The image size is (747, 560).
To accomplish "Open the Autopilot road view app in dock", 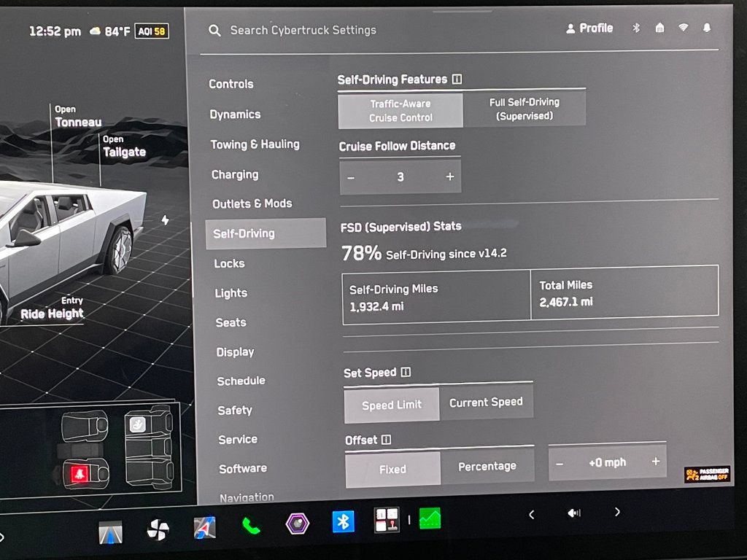I will pyautogui.click(x=111, y=532).
